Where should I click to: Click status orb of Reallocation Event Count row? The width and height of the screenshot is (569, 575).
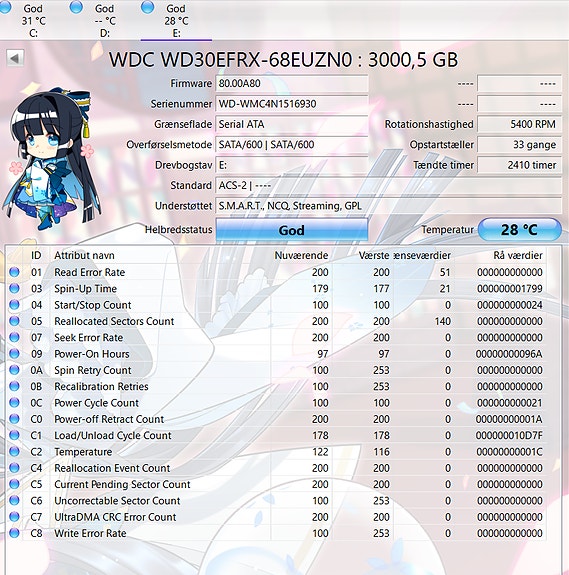[x=14, y=468]
